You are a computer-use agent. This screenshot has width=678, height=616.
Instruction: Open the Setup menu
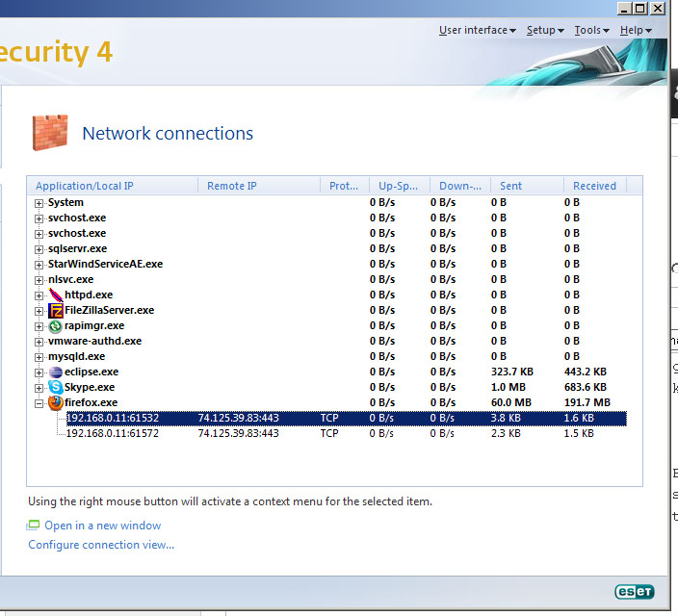pyautogui.click(x=544, y=31)
